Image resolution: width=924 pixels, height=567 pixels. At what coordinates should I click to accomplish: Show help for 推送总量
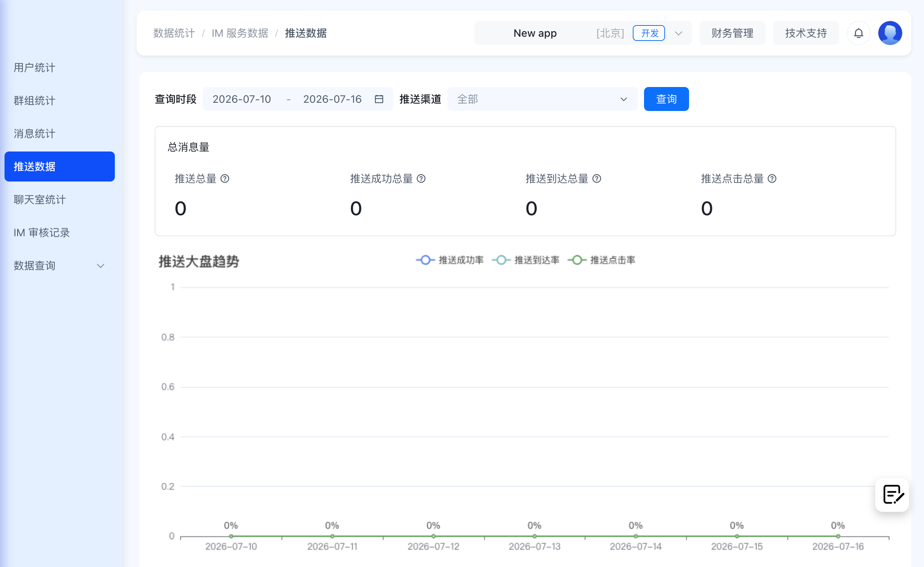click(x=225, y=178)
